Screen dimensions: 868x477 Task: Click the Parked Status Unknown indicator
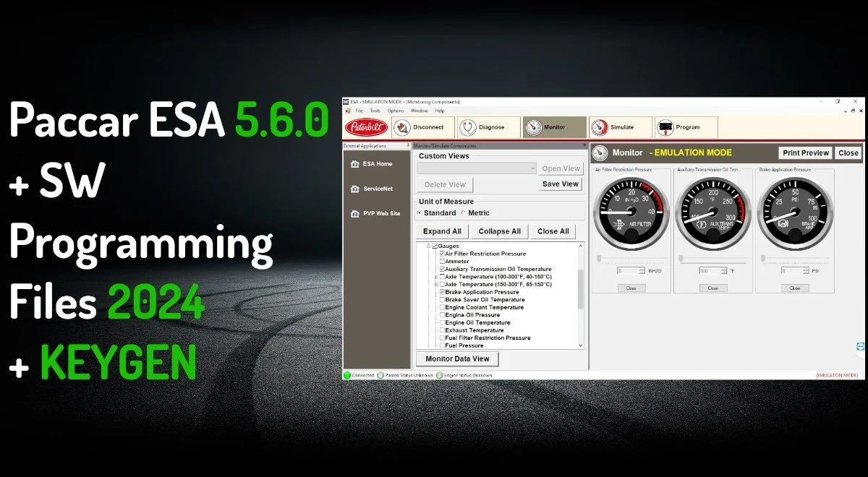pyautogui.click(x=380, y=375)
